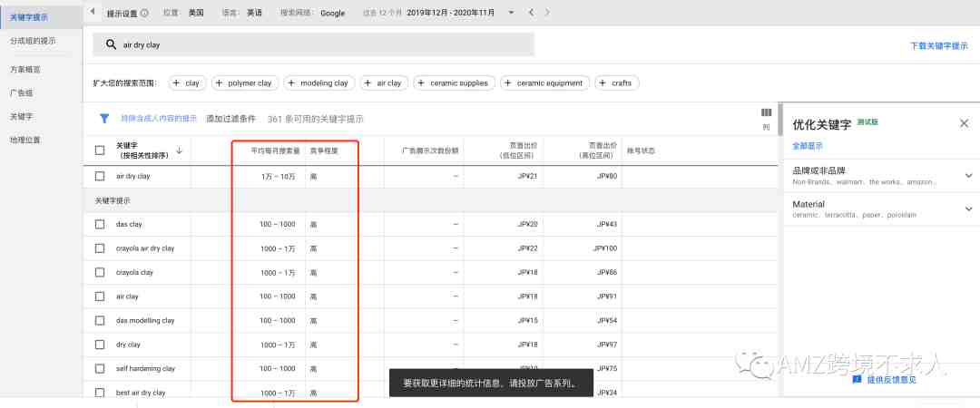Click into the 'air dry clay' search field
The height and width of the screenshot is (408, 980).
point(314,45)
